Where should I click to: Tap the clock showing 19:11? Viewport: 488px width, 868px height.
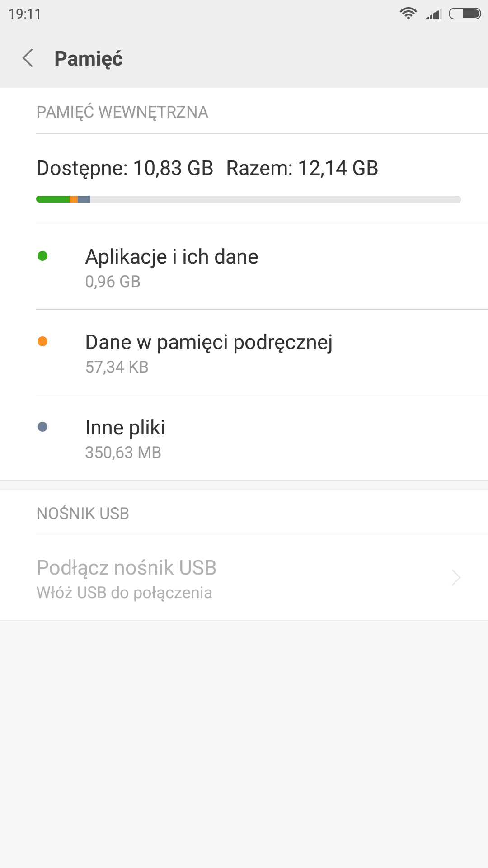(x=25, y=14)
